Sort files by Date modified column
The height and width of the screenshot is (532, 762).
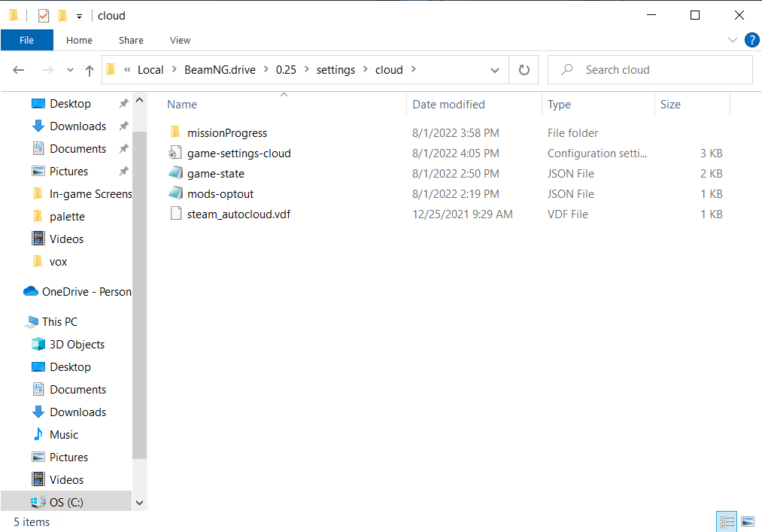448,105
